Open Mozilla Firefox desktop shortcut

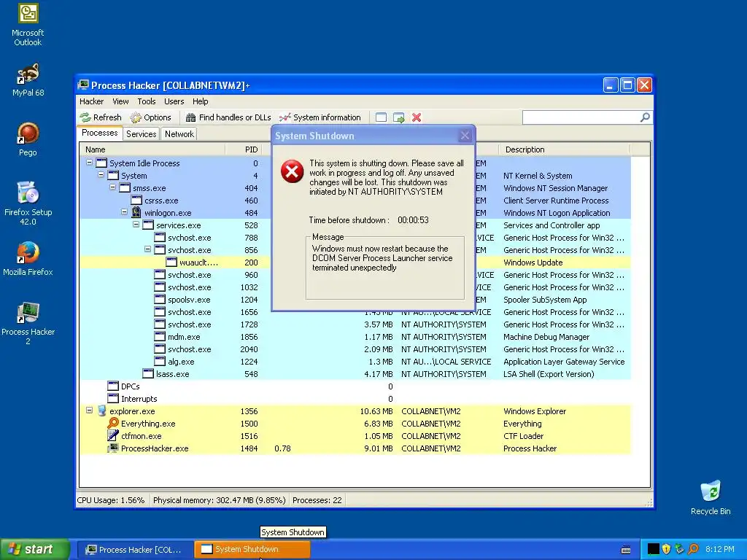[x=28, y=260]
